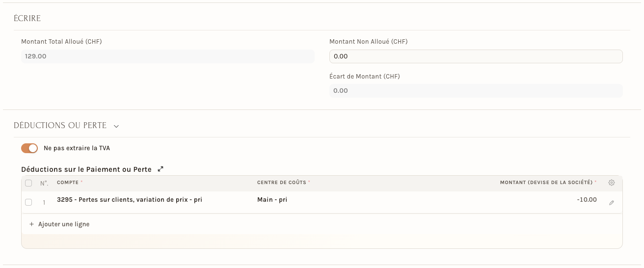Viewport: 644px width, 268px height.
Task: Click row number 1 in deductions table
Action: point(44,203)
